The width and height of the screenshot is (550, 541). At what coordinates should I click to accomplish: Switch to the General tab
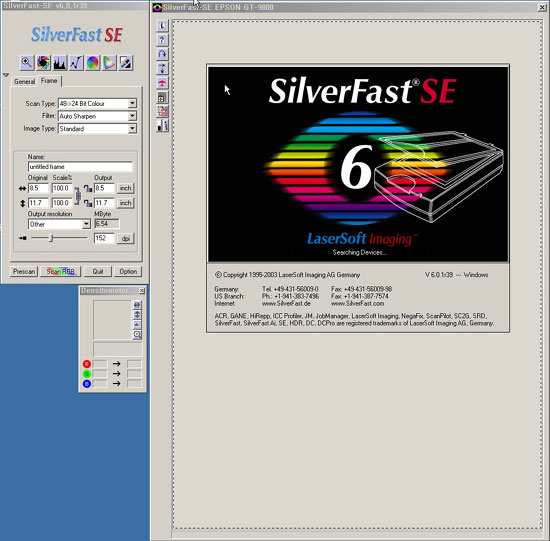point(24,81)
